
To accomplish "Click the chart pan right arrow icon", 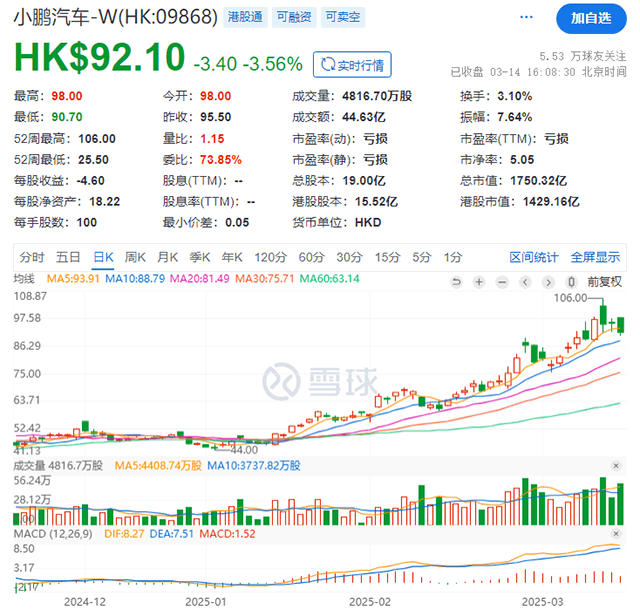I will (548, 282).
